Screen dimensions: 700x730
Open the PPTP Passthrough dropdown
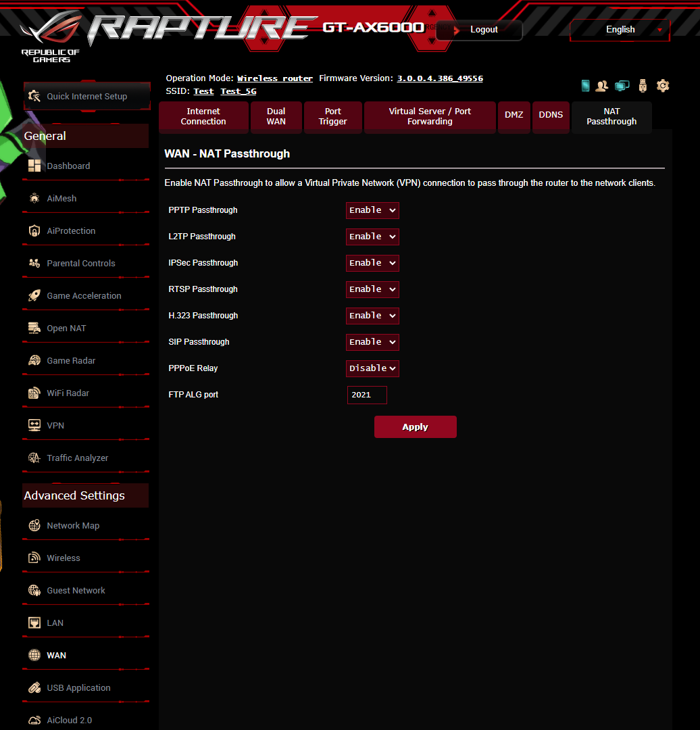(x=372, y=210)
